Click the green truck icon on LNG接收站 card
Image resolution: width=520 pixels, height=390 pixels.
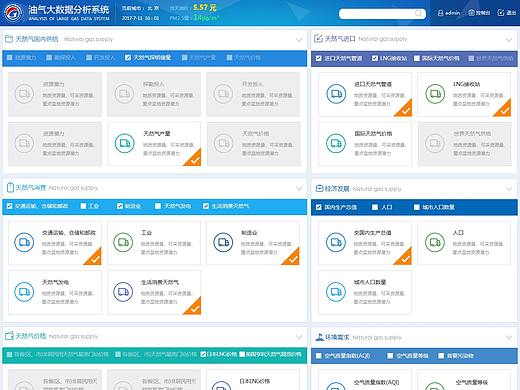pos(435,94)
